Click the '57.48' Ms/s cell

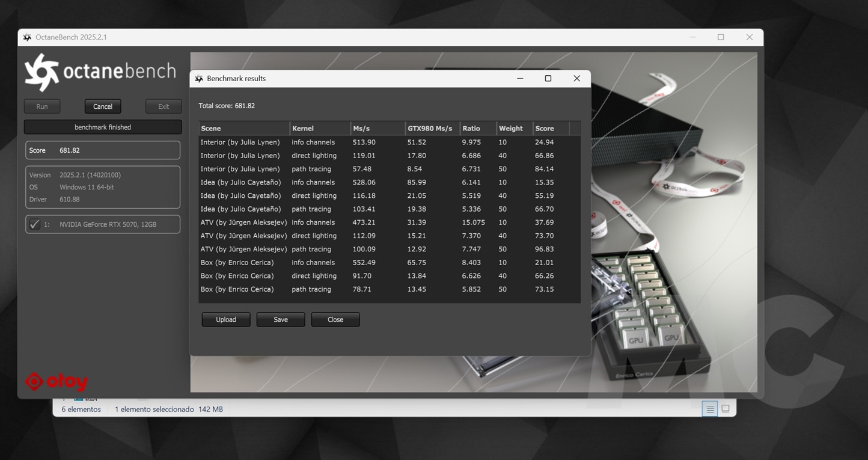(x=362, y=169)
